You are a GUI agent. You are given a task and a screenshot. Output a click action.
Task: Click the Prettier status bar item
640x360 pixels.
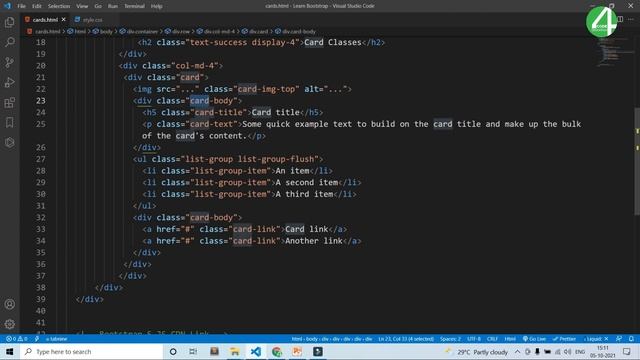pyautogui.click(x=564, y=339)
